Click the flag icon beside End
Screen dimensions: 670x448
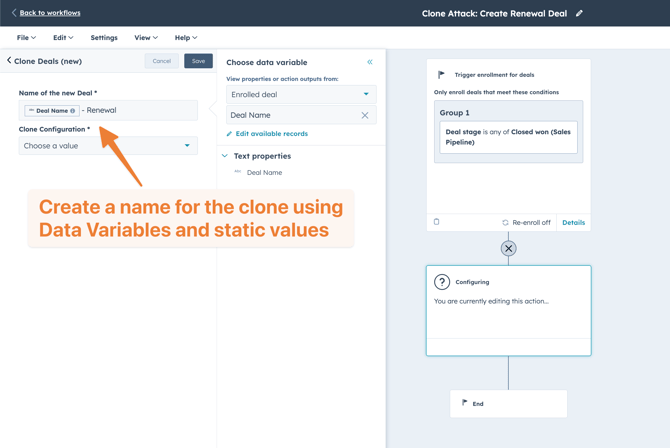coord(465,403)
